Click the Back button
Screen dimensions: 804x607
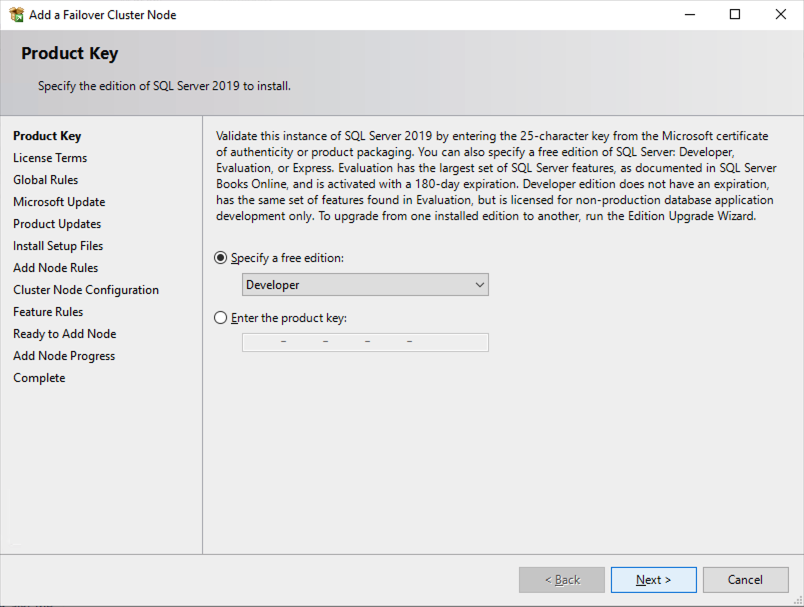[x=561, y=580]
